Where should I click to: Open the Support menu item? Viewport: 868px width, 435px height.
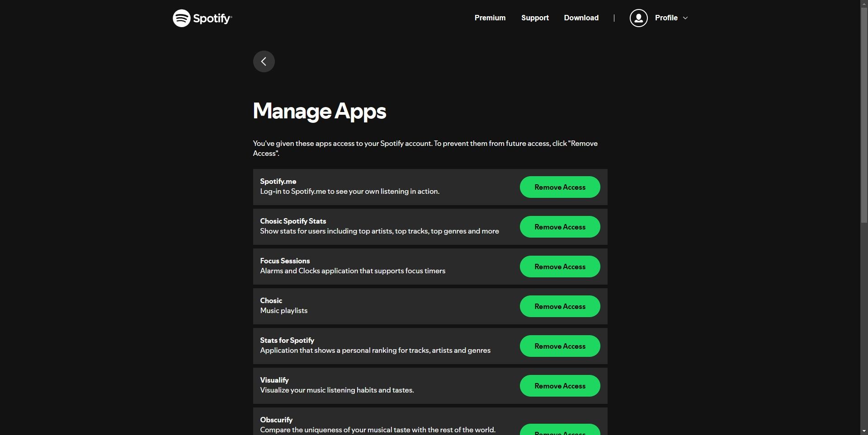pyautogui.click(x=535, y=18)
